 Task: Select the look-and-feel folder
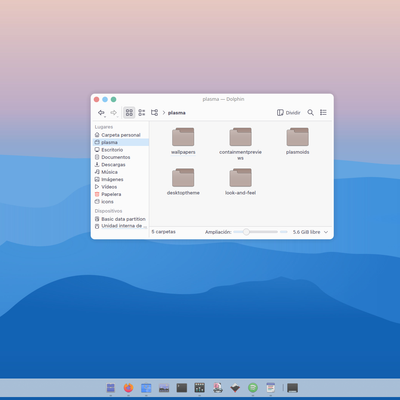coord(240,182)
